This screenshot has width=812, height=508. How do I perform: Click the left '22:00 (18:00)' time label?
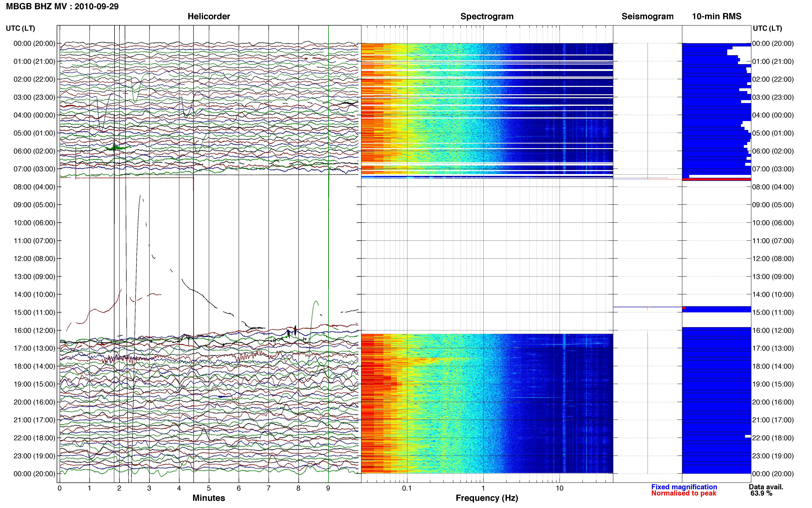pyautogui.click(x=34, y=438)
